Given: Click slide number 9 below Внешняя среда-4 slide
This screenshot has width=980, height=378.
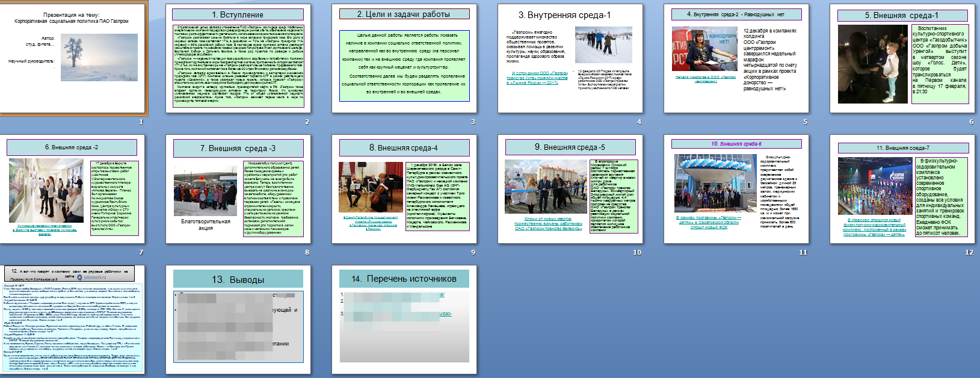Looking at the screenshot, I should pos(473,252).
